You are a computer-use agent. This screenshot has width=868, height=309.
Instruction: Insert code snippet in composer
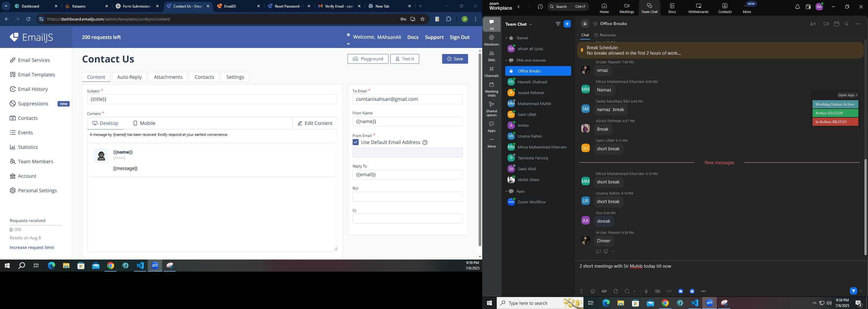click(669, 291)
